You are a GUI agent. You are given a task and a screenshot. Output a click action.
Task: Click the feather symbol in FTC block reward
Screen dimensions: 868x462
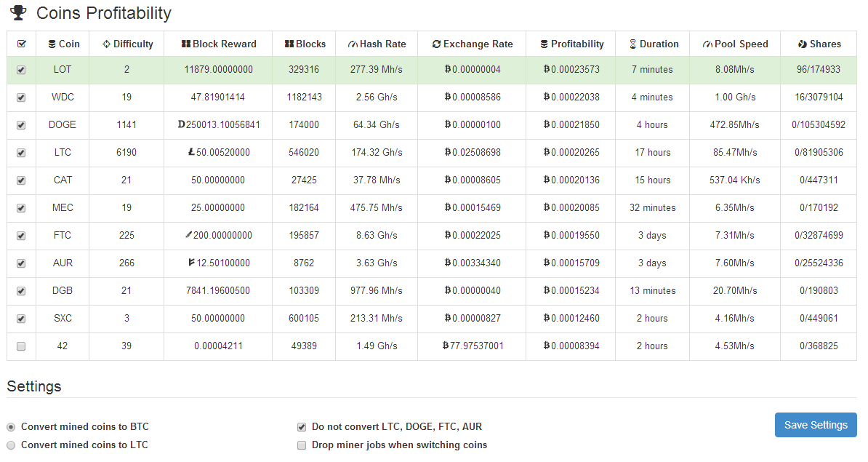188,235
